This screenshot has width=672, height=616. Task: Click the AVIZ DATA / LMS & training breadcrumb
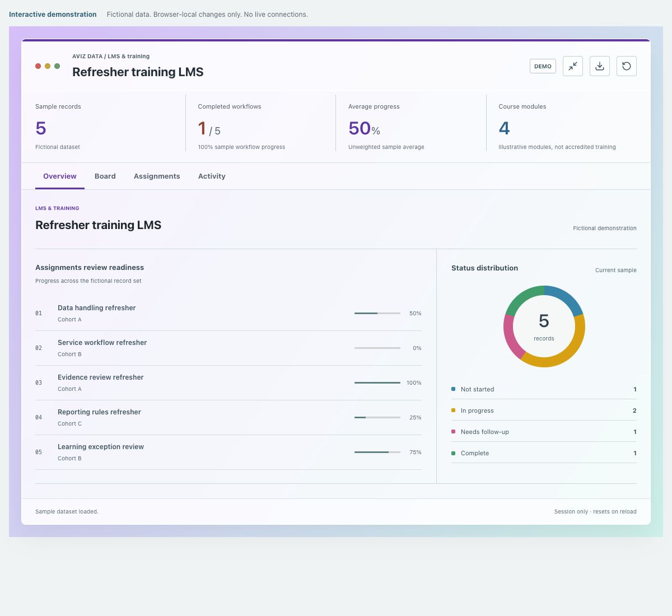click(x=111, y=56)
